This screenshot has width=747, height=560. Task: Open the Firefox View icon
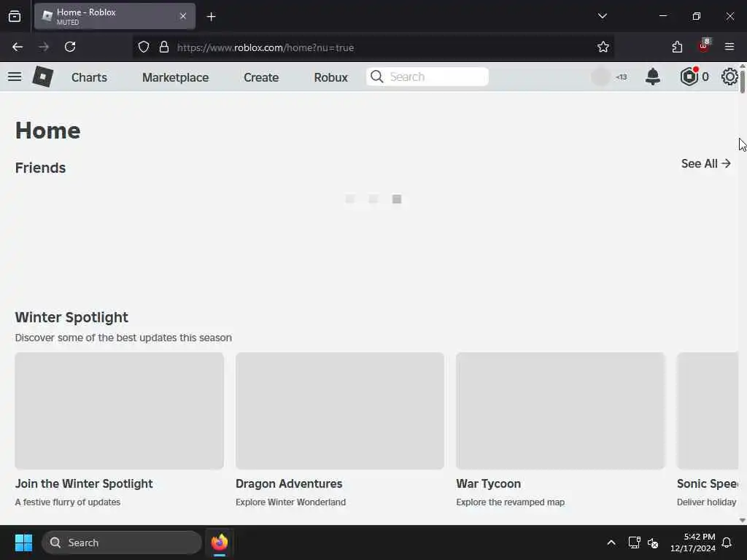15,17
